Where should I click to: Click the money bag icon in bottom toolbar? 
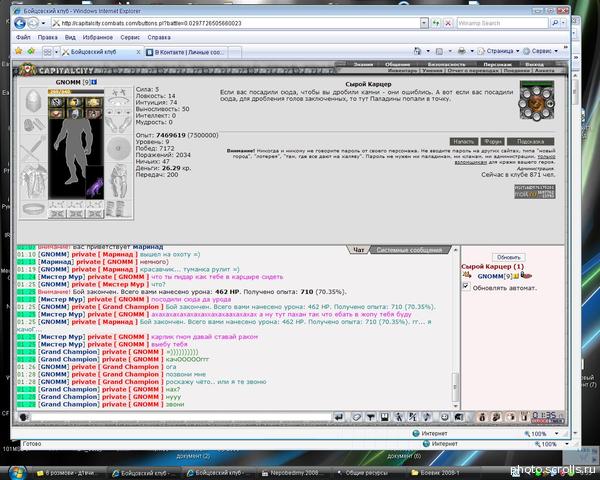click(x=482, y=417)
